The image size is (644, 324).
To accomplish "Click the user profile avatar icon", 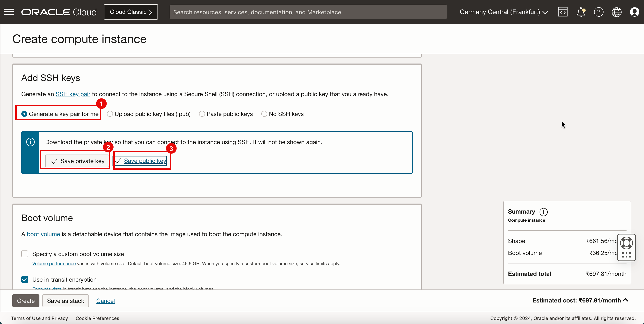I will pos(634,12).
